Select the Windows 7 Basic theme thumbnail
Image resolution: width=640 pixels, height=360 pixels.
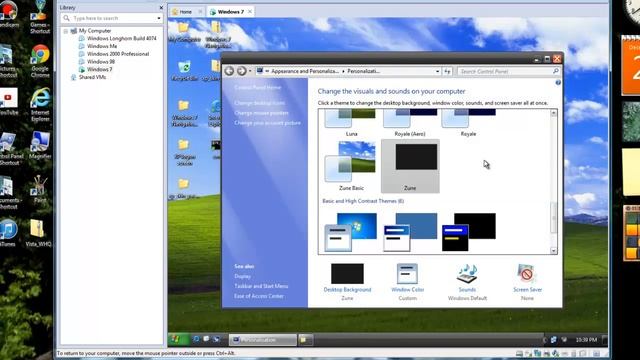click(351, 232)
